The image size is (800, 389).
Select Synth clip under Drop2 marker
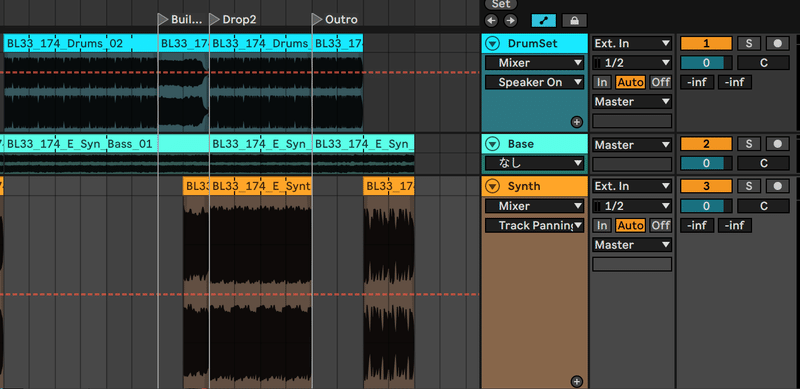(x=260, y=186)
